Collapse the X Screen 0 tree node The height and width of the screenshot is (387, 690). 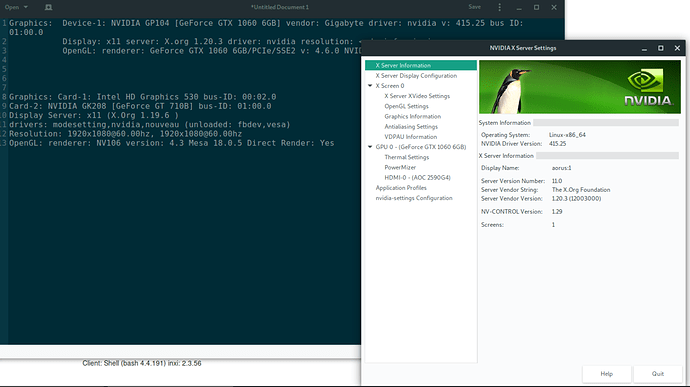[x=370, y=86]
